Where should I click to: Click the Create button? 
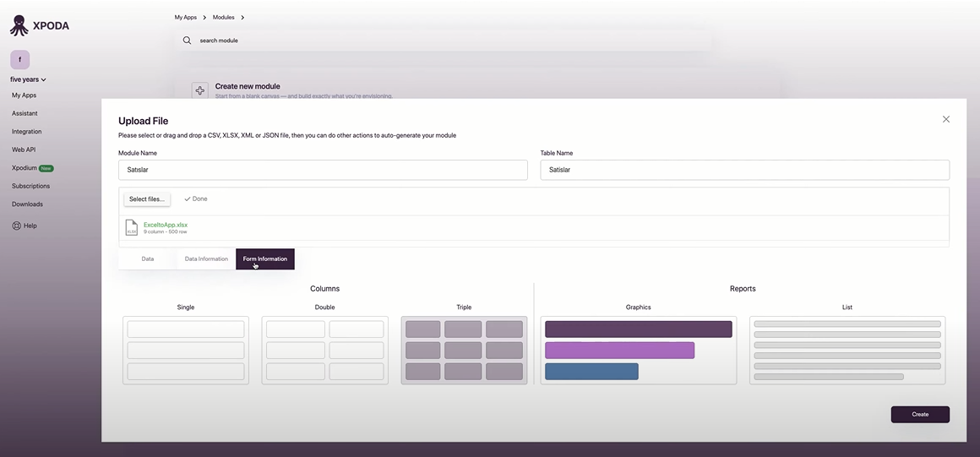[x=920, y=415]
